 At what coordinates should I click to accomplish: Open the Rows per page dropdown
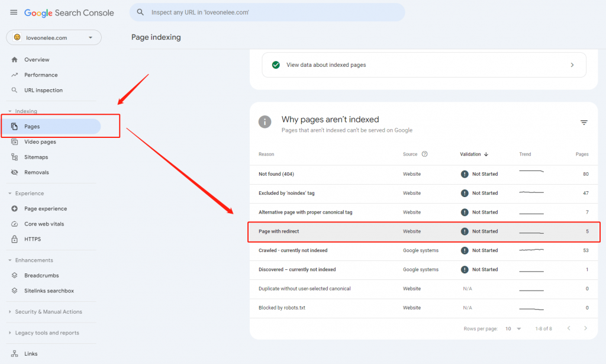pyautogui.click(x=513, y=329)
